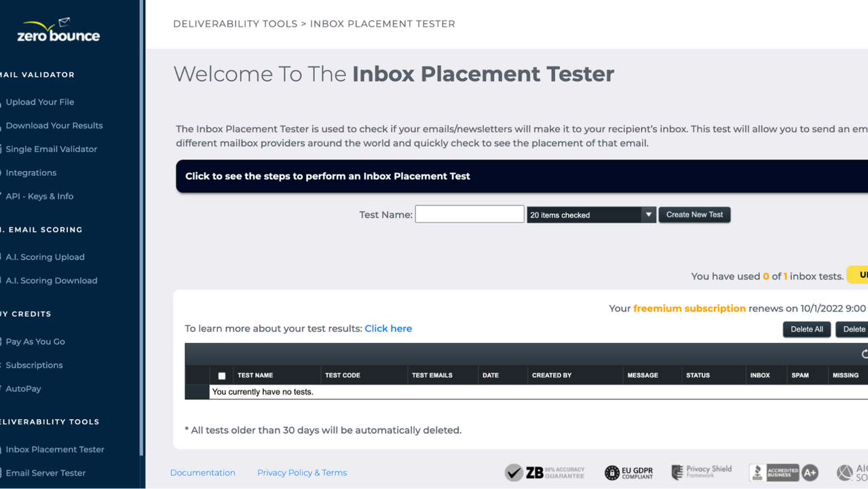Sort by TEST NAME column
Image resolution: width=868 pixels, height=489 pixels.
pyautogui.click(x=255, y=375)
